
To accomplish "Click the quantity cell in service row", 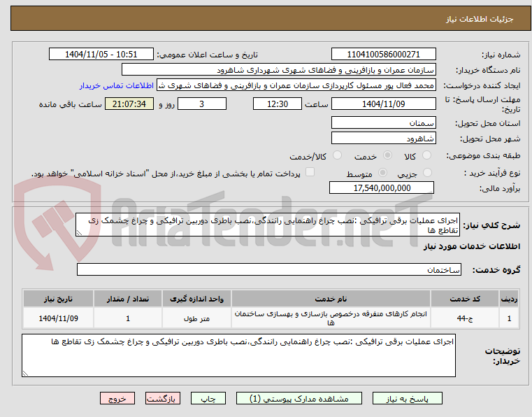I will pos(128,318).
